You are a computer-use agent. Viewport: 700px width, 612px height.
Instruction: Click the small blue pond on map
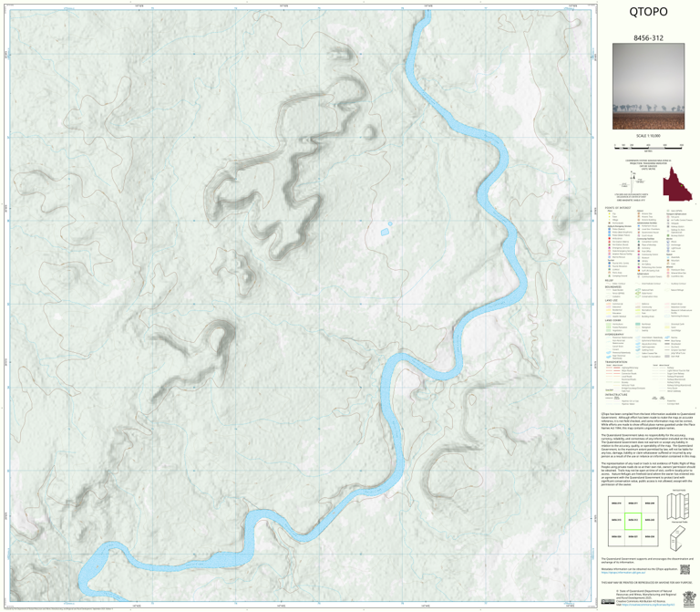pos(385,232)
